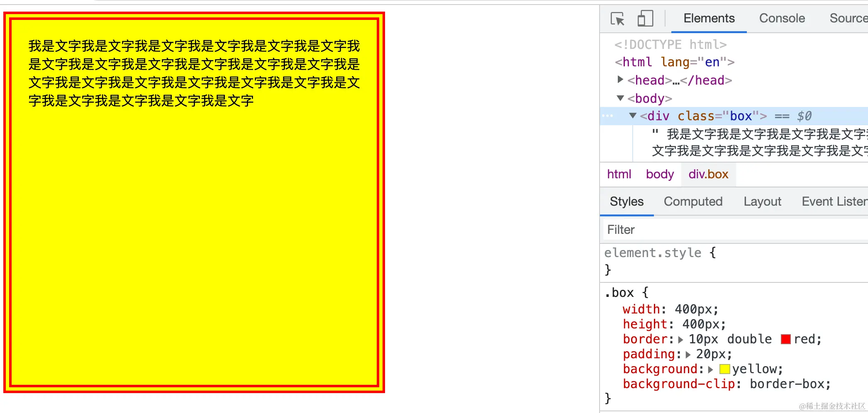Image resolution: width=868 pixels, height=413 pixels.
Task: Activate the inspect element picker tool
Action: tap(617, 19)
